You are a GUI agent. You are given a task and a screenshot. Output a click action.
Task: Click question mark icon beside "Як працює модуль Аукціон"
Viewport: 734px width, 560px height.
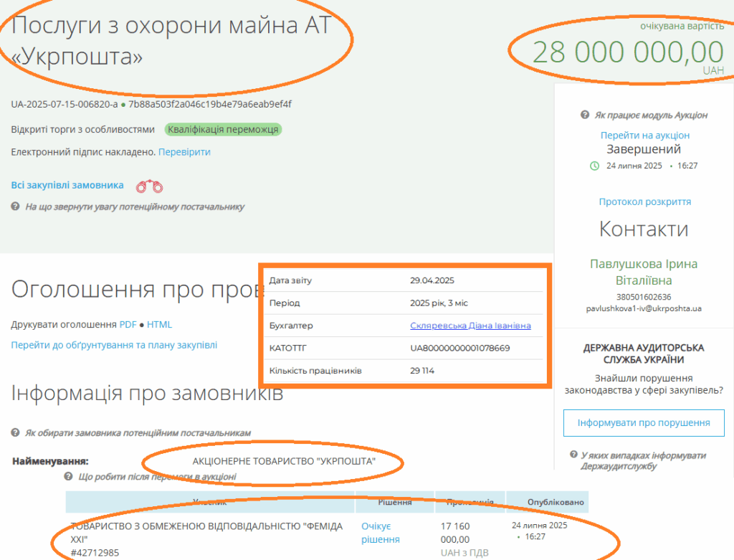pos(584,115)
